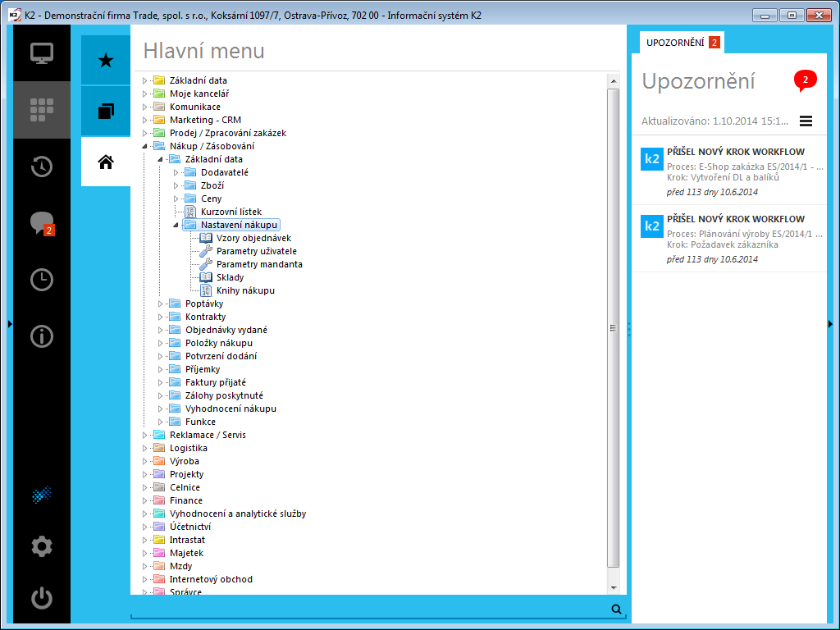Open Parametry uživatele item

(256, 251)
